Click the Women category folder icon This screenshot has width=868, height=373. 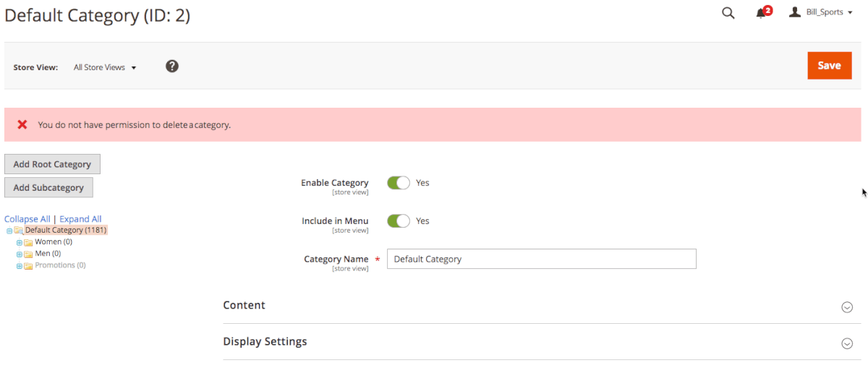coord(29,242)
